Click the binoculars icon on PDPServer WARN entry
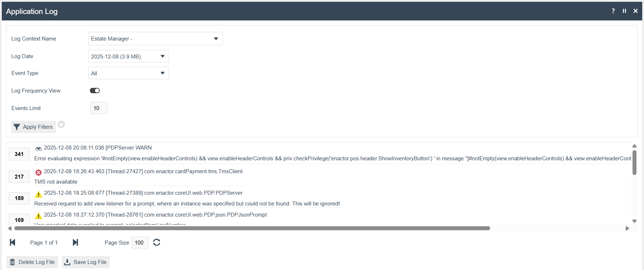Viewport: 644px width, 270px height. [38, 148]
